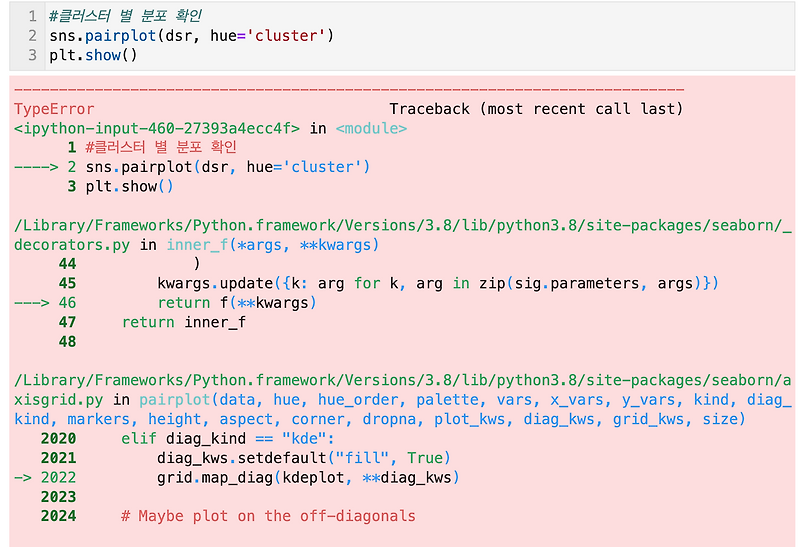Image resolution: width=800 pixels, height=547 pixels.
Task: Click 'grid.map_diag(kdeplot, **diag_kws)' line 2022
Action: [x=308, y=477]
